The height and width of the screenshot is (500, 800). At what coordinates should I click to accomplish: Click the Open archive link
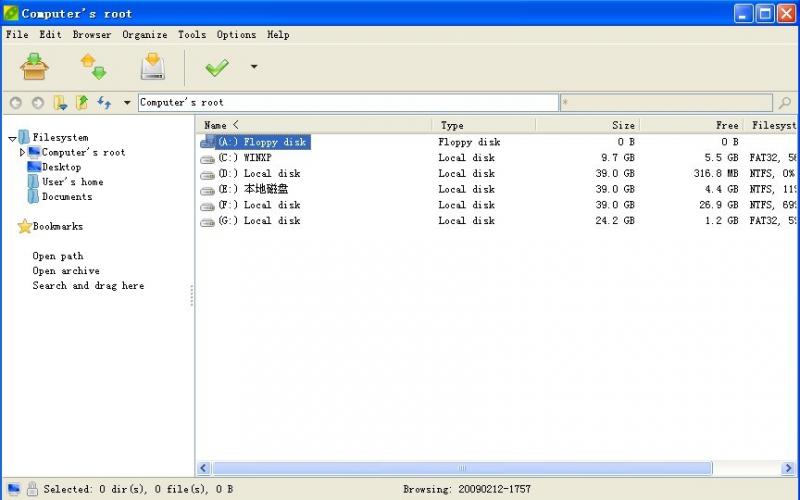point(66,271)
